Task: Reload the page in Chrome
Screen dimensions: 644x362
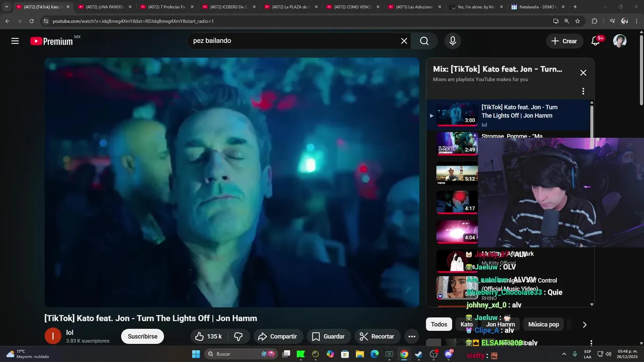Action: tap(31, 21)
